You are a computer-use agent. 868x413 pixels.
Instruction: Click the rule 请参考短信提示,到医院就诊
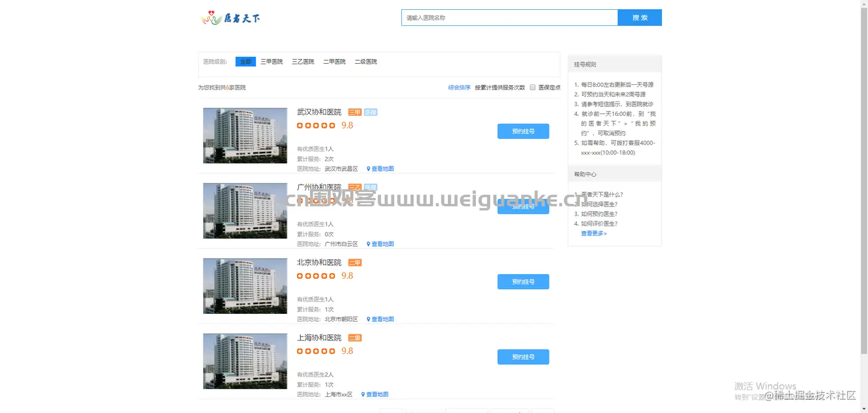pos(617,104)
